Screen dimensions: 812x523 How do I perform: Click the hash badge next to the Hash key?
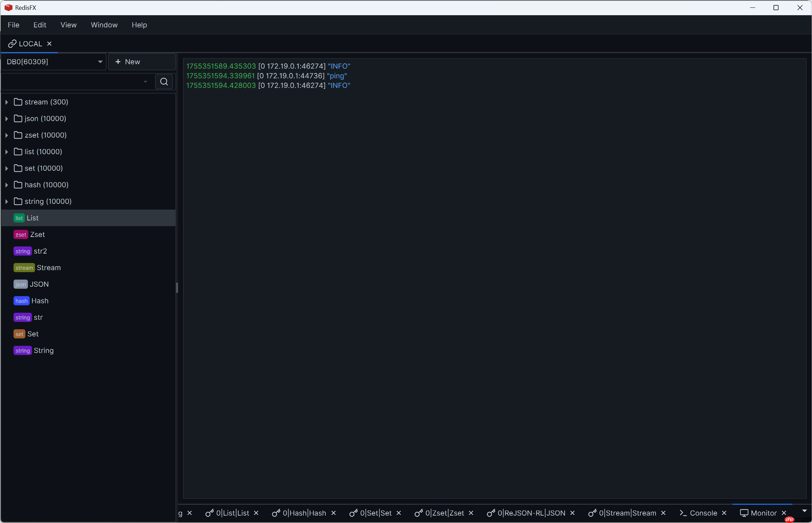[x=21, y=301]
